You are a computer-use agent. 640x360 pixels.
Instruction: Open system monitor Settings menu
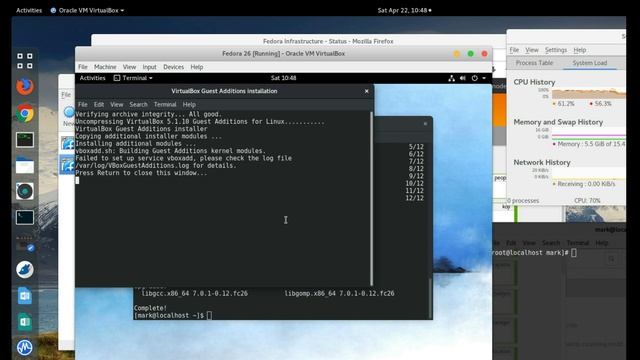coord(556,50)
